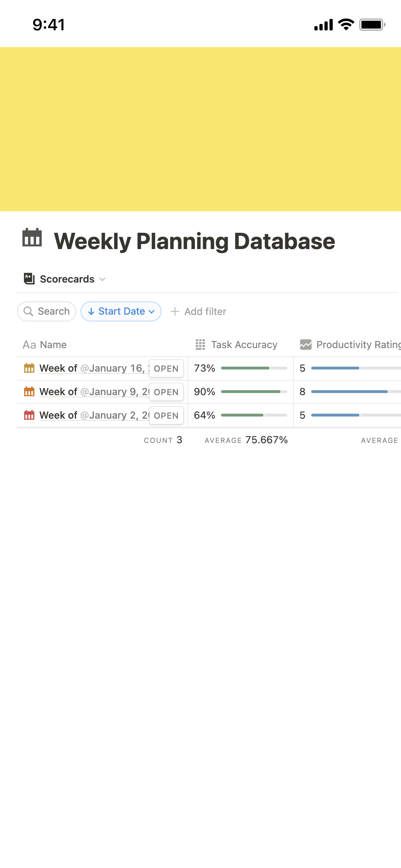This screenshot has width=401, height=868.
Task: Click the Count 3 summary cell
Action: pyautogui.click(x=163, y=440)
